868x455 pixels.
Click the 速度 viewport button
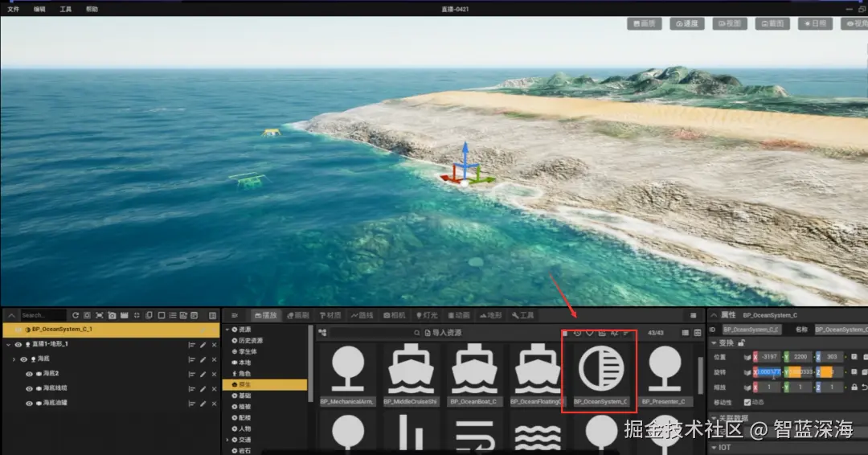point(687,24)
